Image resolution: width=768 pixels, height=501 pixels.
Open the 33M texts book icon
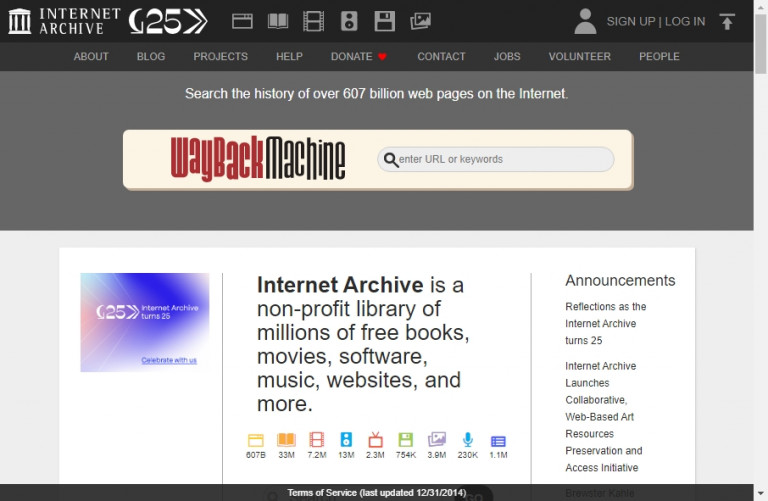coord(287,440)
